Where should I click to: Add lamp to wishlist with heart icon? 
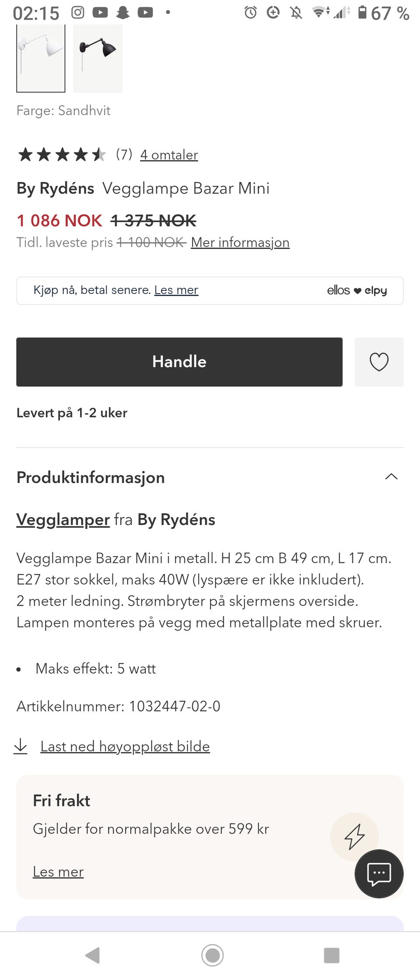click(379, 362)
